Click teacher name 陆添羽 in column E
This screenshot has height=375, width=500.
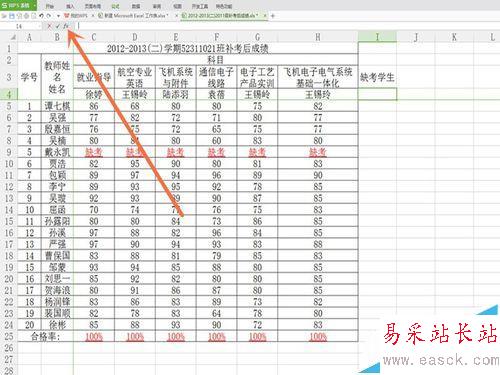[176, 95]
